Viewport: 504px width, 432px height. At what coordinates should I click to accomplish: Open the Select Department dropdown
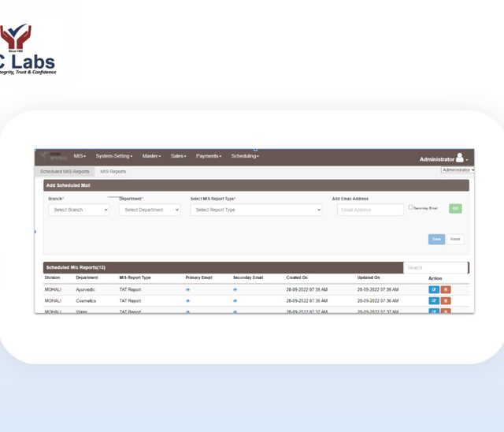pyautogui.click(x=150, y=210)
